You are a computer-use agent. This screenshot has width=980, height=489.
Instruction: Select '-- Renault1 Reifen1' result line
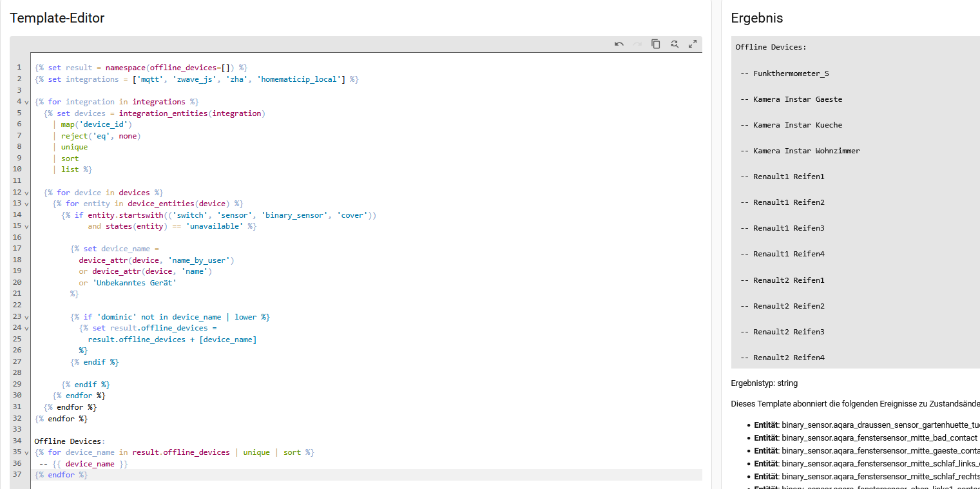pos(782,177)
